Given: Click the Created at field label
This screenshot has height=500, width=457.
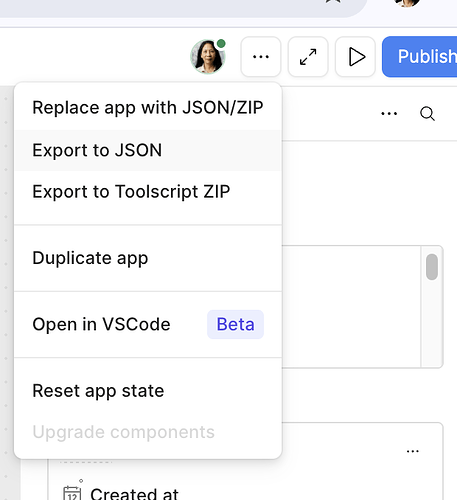Looking at the screenshot, I should [x=134, y=494].
